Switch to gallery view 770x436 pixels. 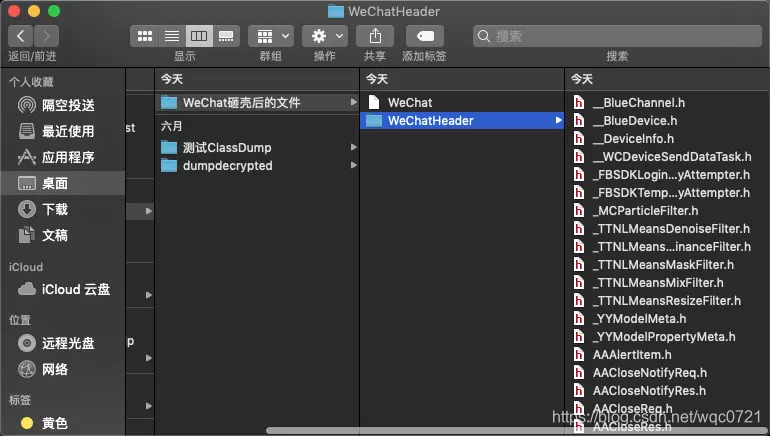point(226,36)
